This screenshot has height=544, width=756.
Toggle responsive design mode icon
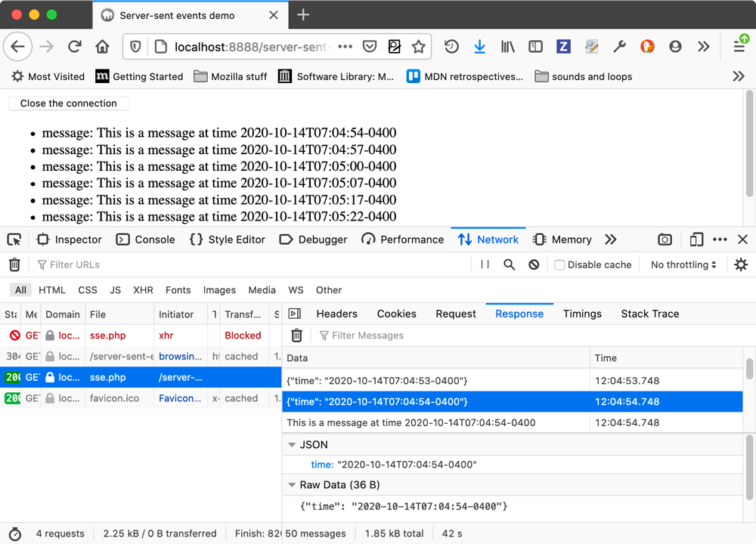(696, 240)
